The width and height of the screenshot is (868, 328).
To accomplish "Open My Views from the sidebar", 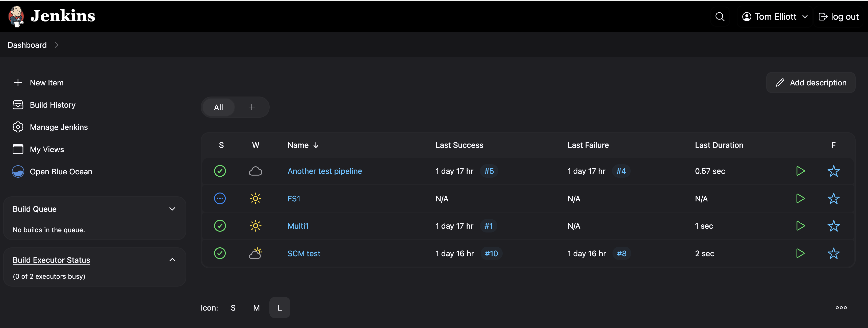I will [47, 149].
